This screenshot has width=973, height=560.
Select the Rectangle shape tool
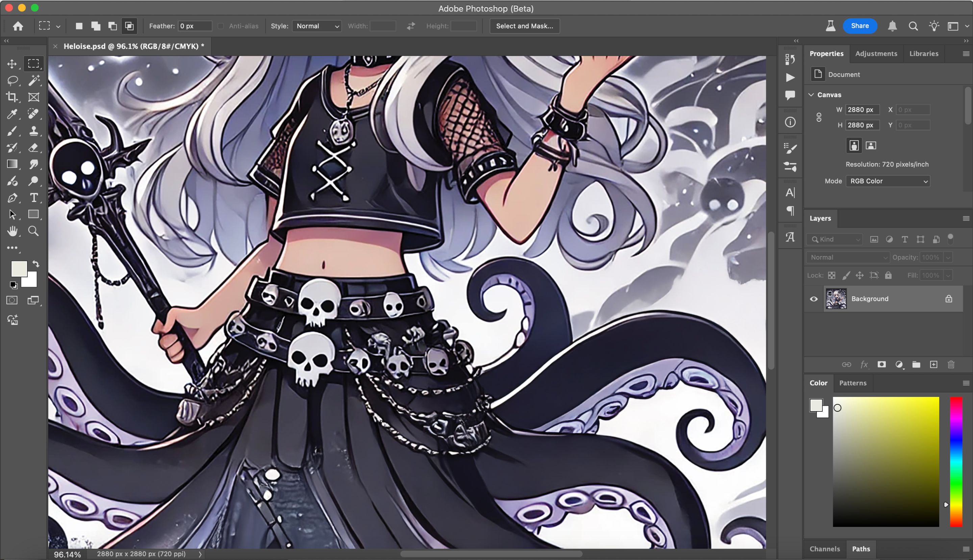pyautogui.click(x=34, y=214)
